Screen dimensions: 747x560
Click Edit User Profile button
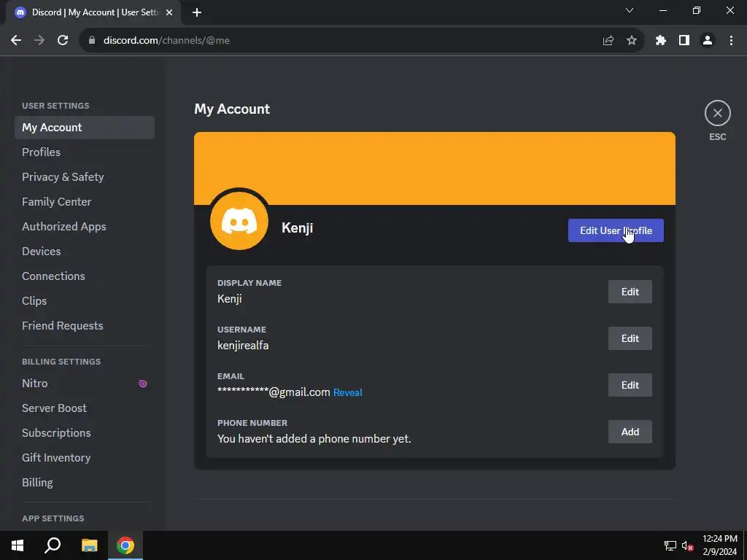tap(616, 230)
